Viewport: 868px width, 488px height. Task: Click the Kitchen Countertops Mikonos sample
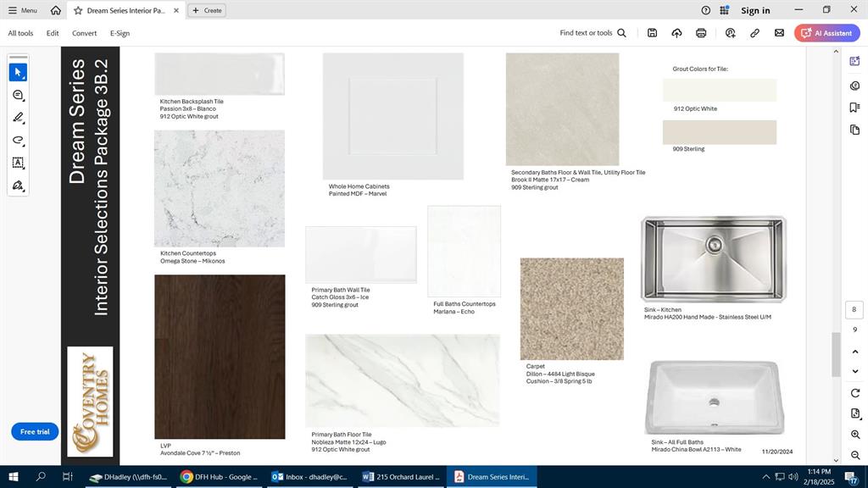[x=220, y=189]
